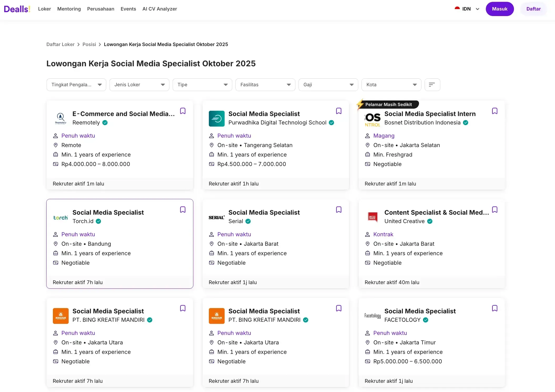Click the Dealls logo
Screen dimensions: 555x392
click(17, 9)
